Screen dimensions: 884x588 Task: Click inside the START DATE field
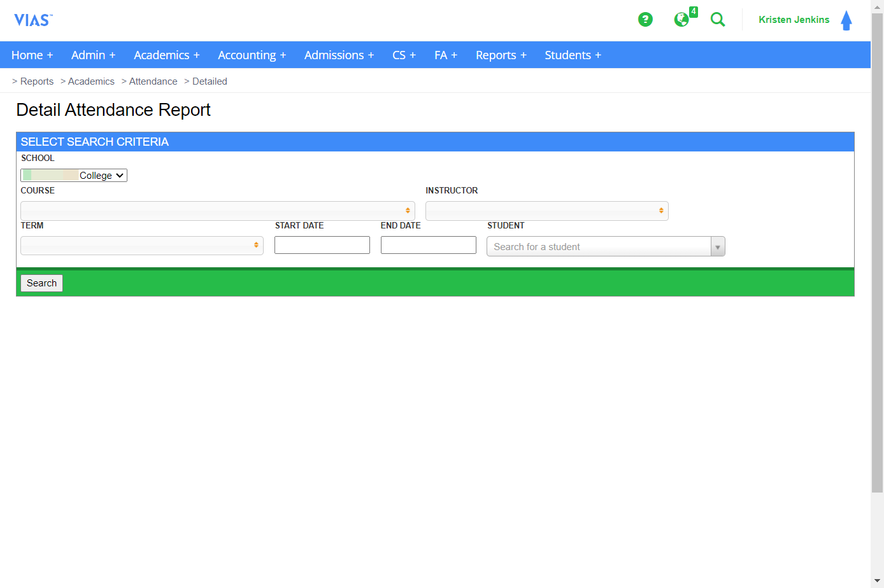(322, 244)
